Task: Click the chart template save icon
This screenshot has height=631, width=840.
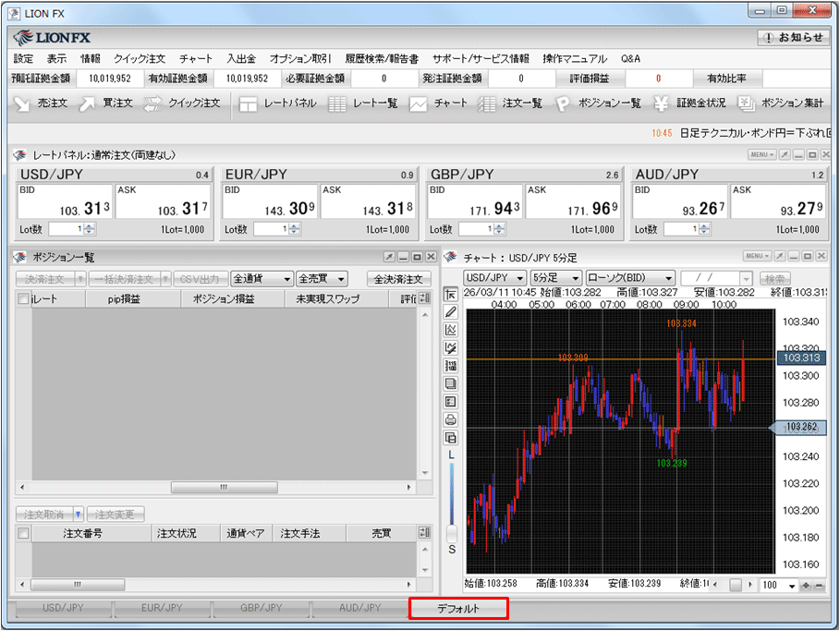Action: point(451,383)
